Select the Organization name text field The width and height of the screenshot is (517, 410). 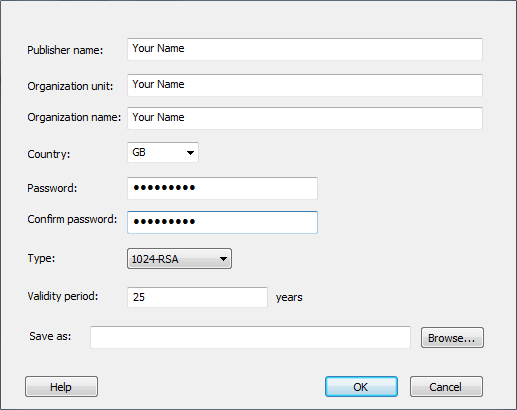(305, 118)
